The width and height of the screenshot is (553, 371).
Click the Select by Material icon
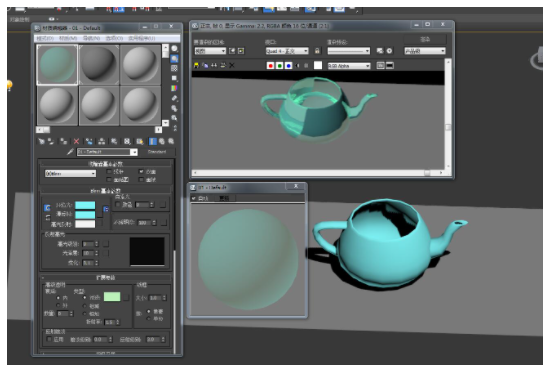point(174,118)
